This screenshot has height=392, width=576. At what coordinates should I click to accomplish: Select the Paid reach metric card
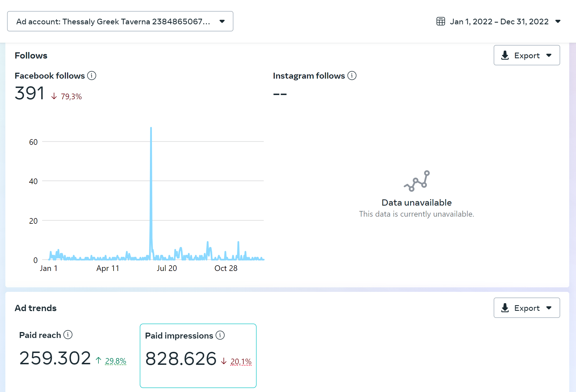point(73,356)
